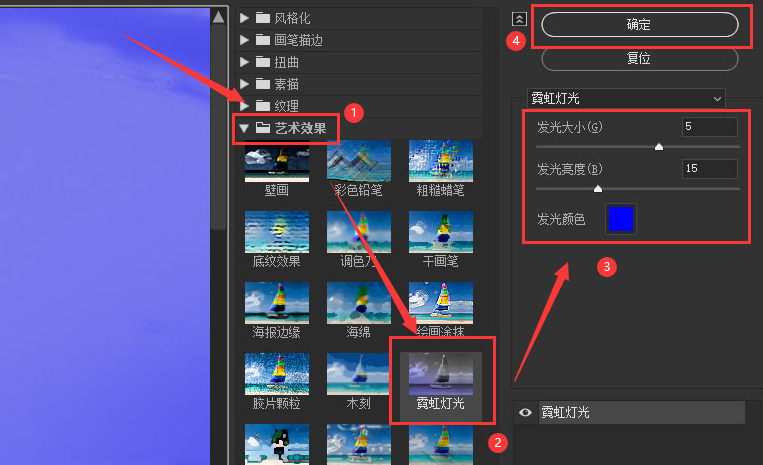The width and height of the screenshot is (763, 465).
Task: Open the blue 发光颜色 color swatch
Action: 621,219
